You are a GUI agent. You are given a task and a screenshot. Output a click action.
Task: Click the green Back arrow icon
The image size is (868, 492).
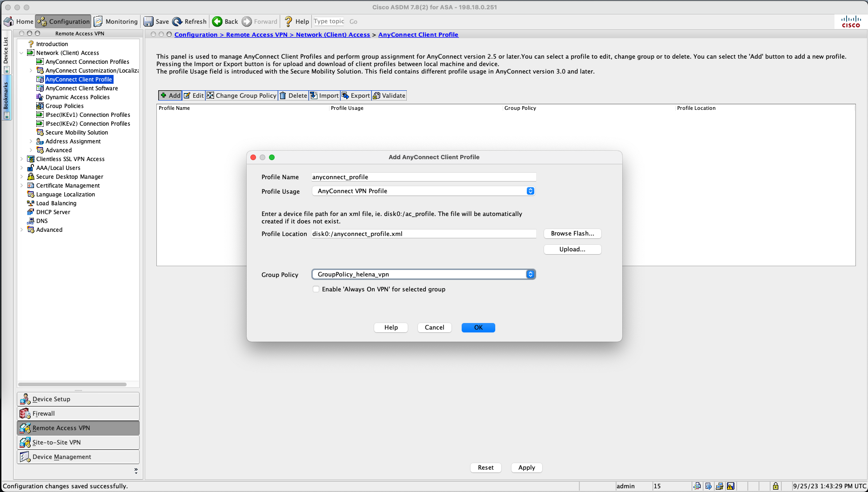click(217, 21)
